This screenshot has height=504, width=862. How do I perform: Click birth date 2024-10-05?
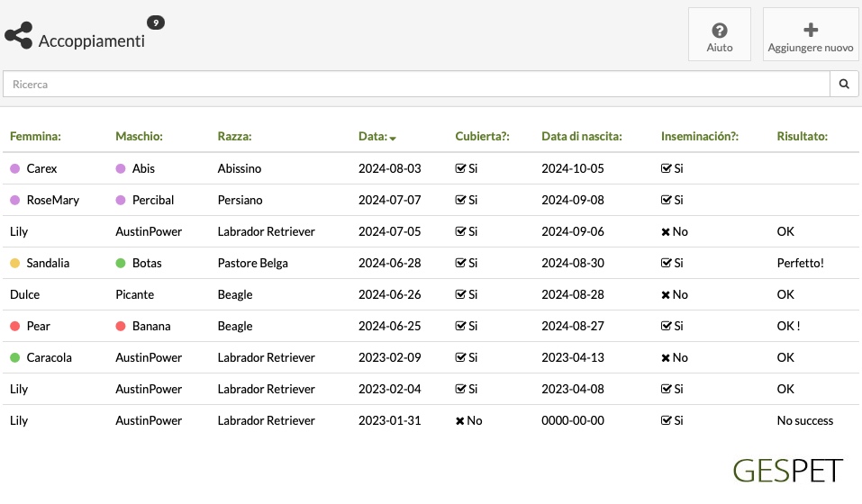pyautogui.click(x=573, y=168)
